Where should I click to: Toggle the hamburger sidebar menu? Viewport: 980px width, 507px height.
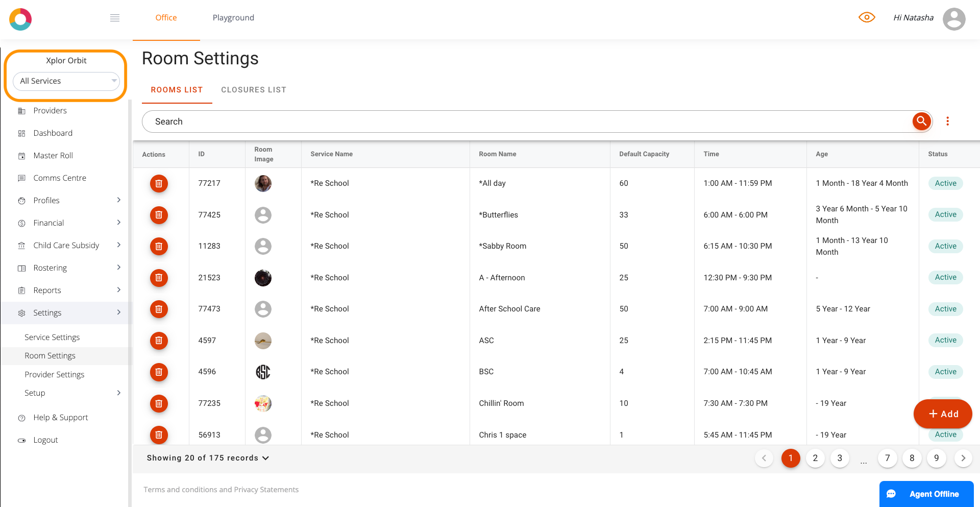(115, 18)
